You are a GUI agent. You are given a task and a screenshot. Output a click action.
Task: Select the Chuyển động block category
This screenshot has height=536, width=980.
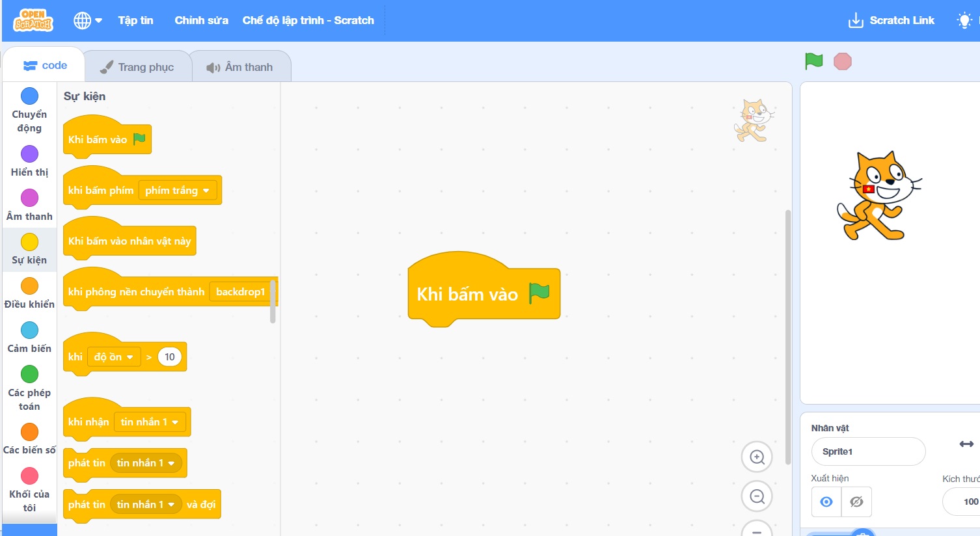[29, 111]
